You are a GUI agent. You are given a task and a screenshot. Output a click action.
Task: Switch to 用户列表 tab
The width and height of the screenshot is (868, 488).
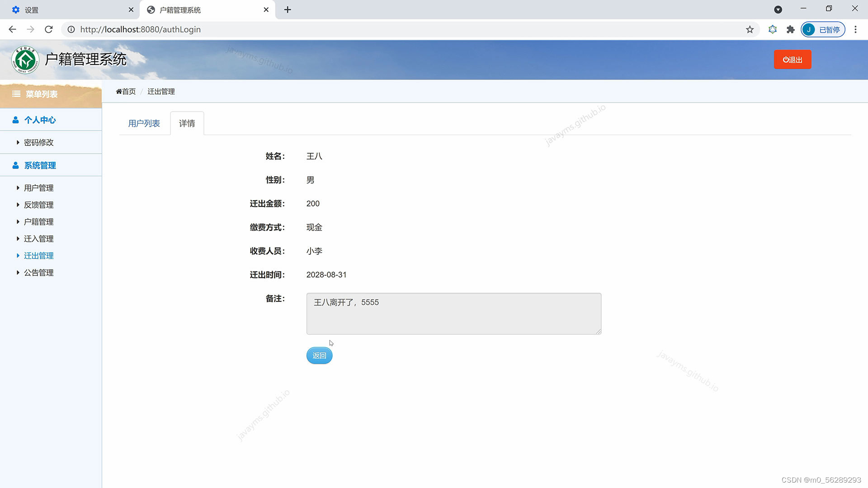144,123
